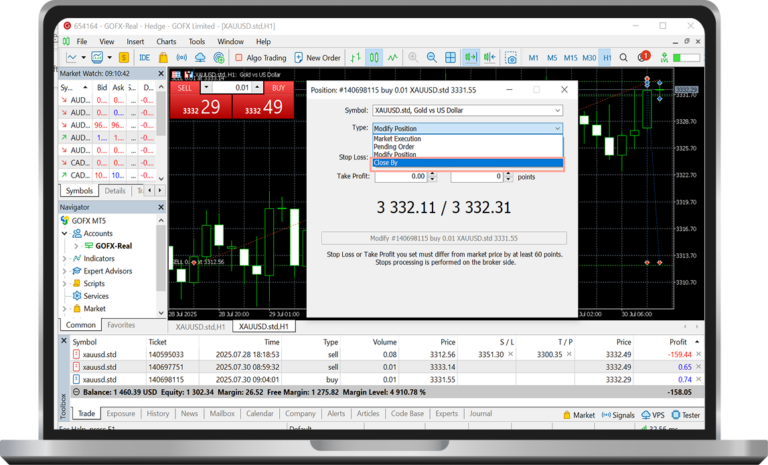Open the File menu
768x465 pixels.
click(82, 42)
